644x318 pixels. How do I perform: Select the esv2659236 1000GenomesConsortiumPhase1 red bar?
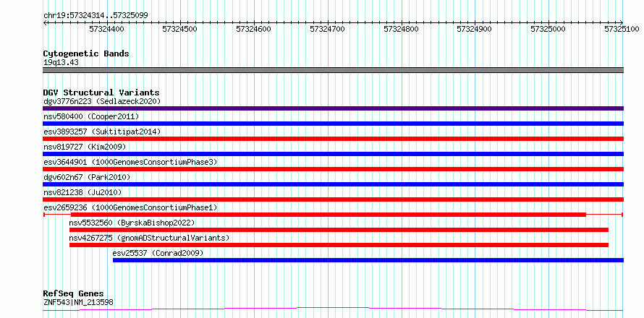click(x=333, y=215)
